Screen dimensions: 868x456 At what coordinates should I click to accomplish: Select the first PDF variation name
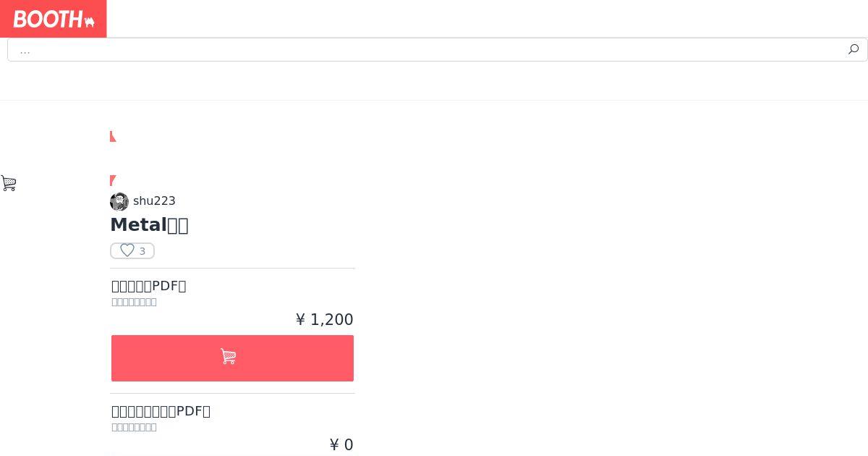pos(149,286)
